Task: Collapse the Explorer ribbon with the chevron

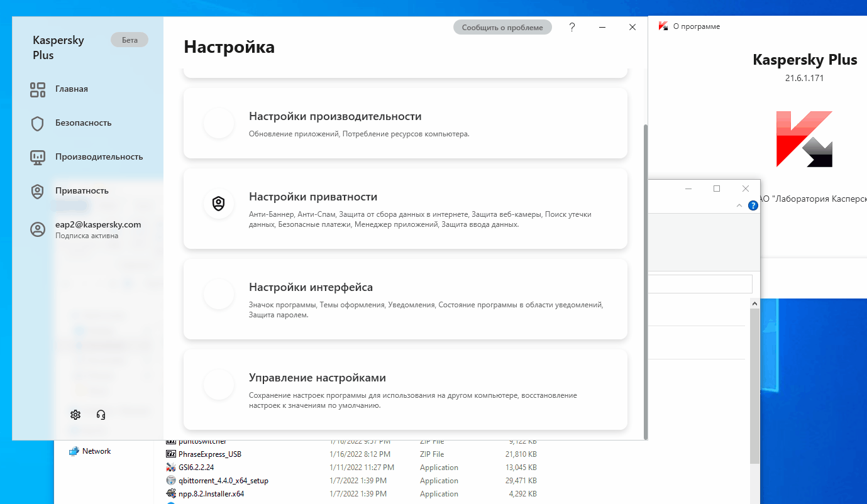Action: (740, 205)
